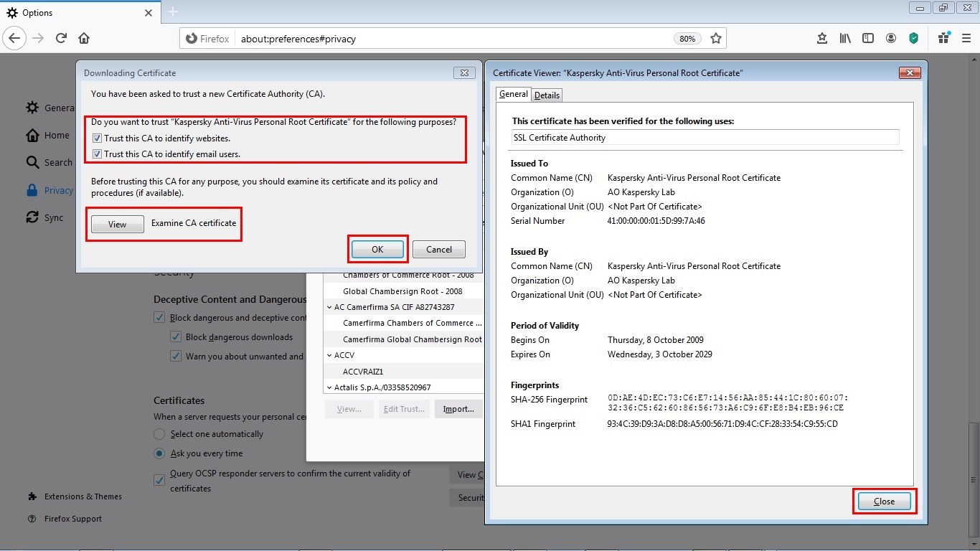Toggle 'Query OCSP responder servers' checkbox
This screenshot has width=980, height=551.
coord(159,481)
